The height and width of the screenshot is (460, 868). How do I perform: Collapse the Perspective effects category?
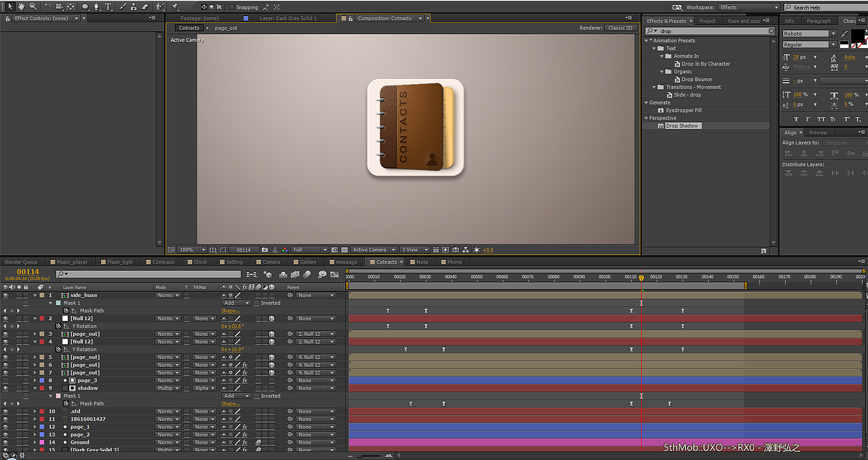click(647, 118)
